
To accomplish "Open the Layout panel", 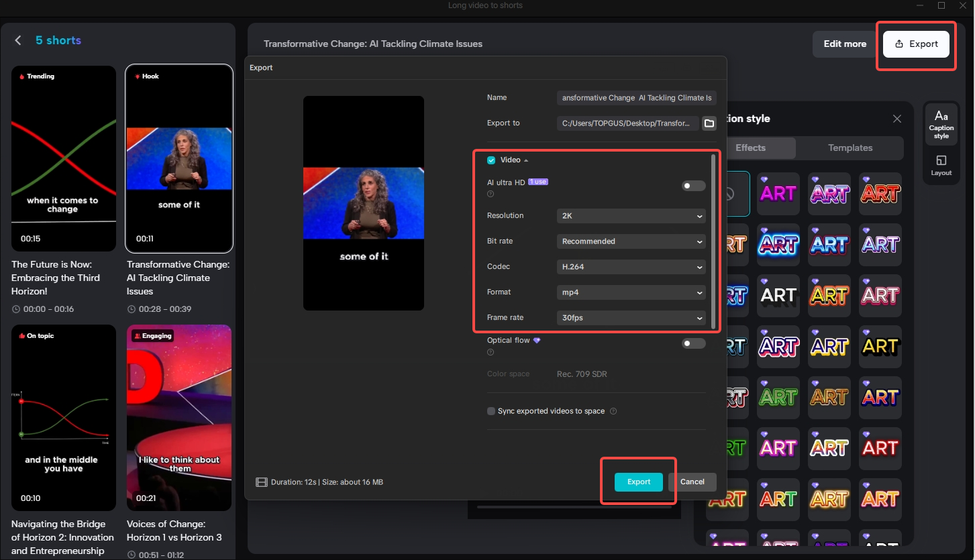I will [x=941, y=164].
